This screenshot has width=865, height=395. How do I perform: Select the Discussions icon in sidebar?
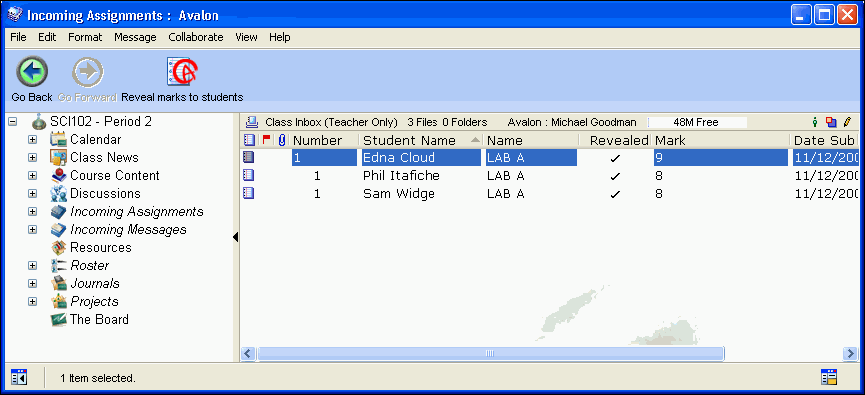pyautogui.click(x=58, y=194)
